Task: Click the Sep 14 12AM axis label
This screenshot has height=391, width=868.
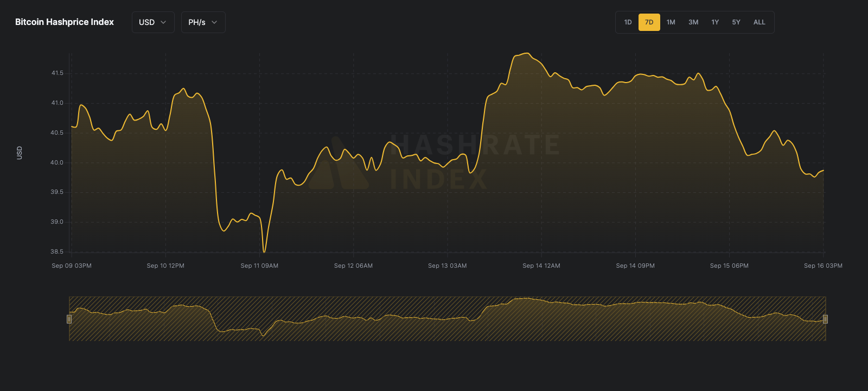Action: click(541, 266)
